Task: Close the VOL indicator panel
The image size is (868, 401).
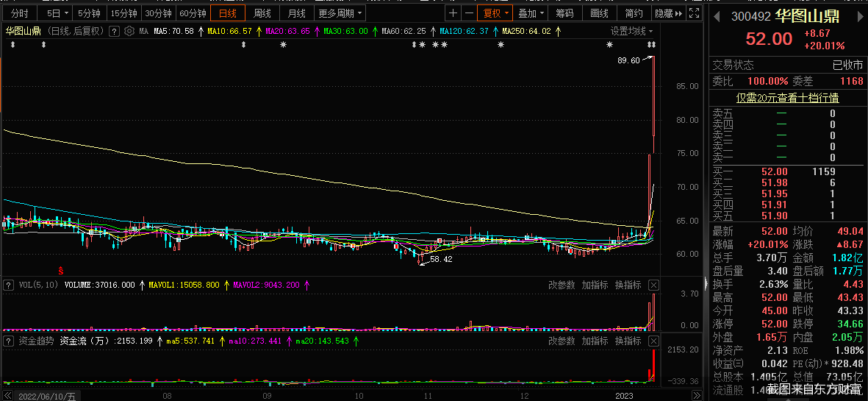Action: pyautogui.click(x=653, y=285)
